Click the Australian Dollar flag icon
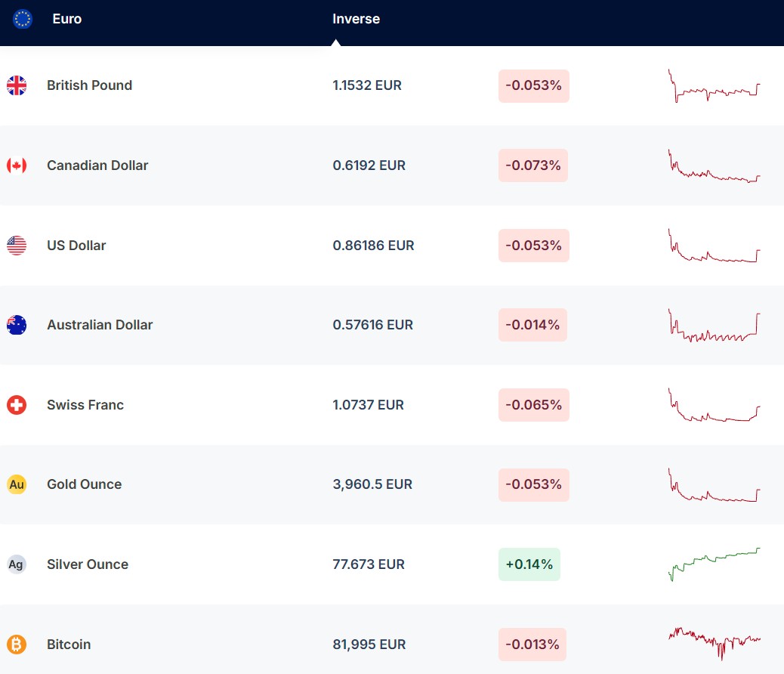784x674 pixels. coord(17,325)
